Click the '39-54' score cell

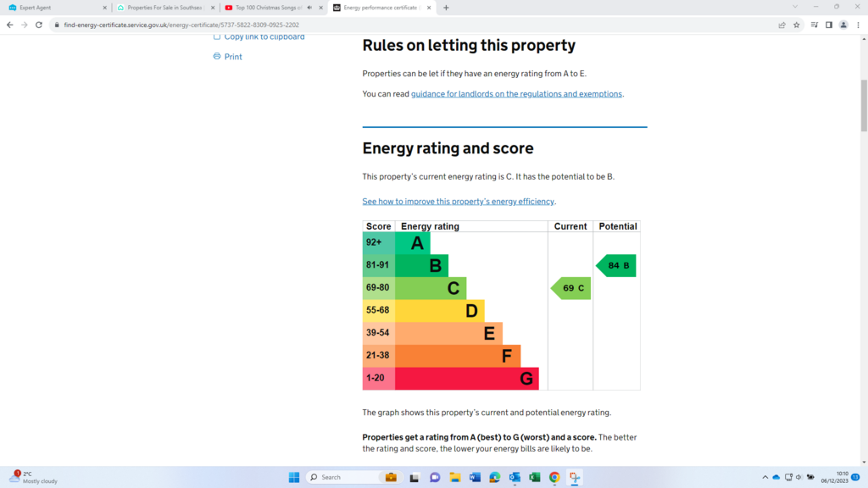click(379, 333)
